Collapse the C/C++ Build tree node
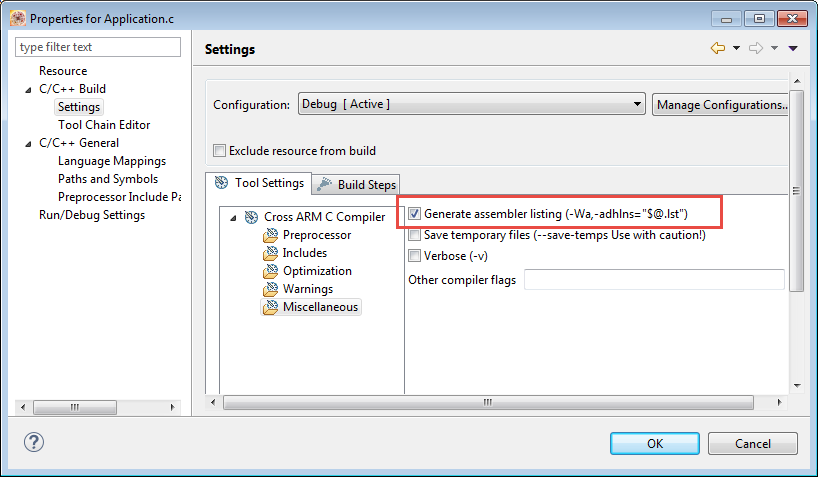This screenshot has height=477, width=818. (29, 89)
